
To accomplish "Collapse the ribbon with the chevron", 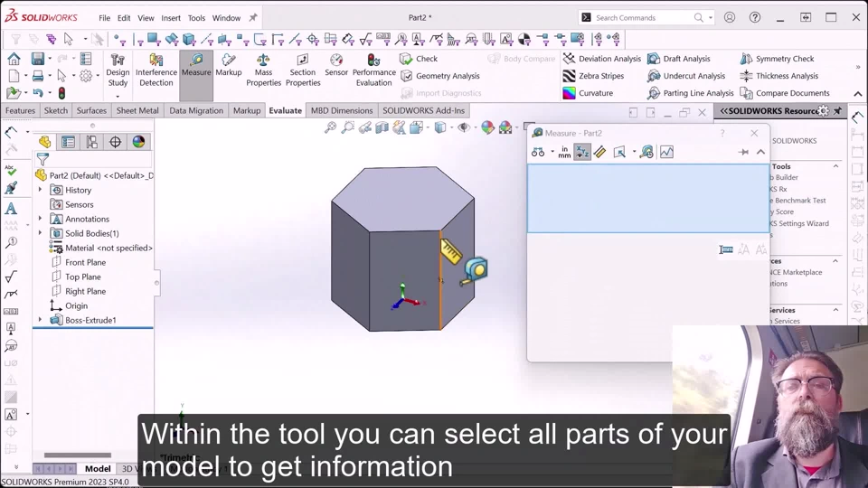I will pos(858,93).
